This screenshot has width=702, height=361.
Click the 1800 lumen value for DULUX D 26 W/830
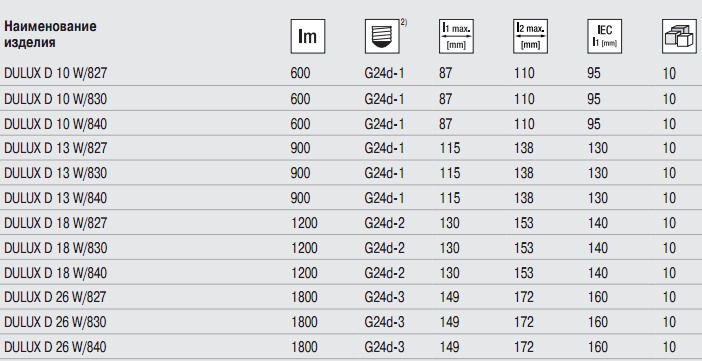click(304, 322)
